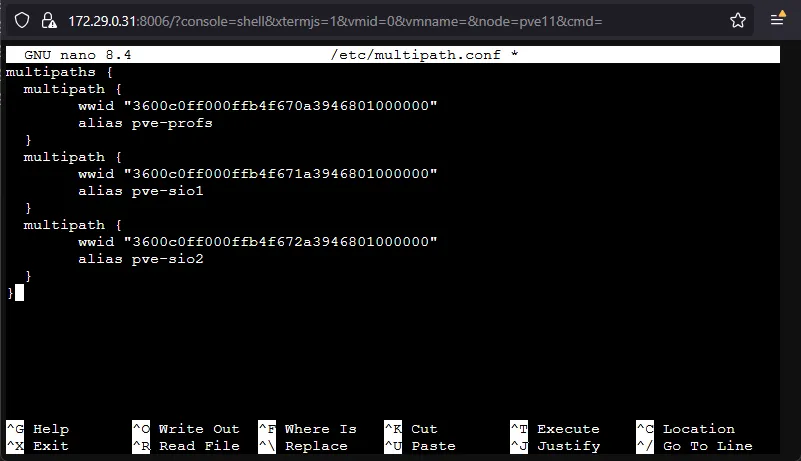Click the ^X Exit shortcut label
This screenshot has height=461, width=801.
38,446
